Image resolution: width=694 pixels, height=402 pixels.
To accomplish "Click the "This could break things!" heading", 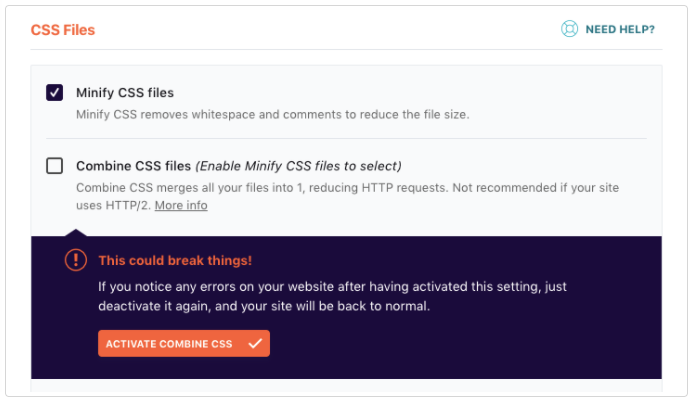I will (x=175, y=260).
